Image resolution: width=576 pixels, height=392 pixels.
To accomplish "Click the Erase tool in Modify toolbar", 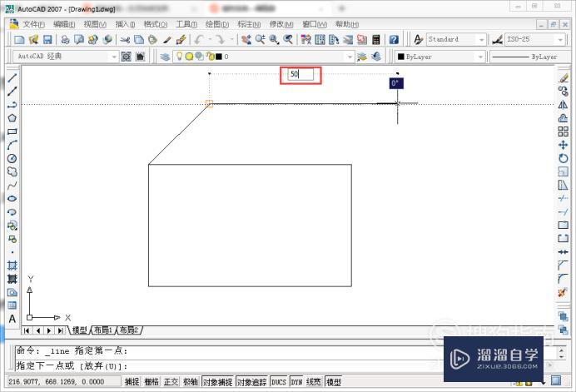I will (564, 77).
